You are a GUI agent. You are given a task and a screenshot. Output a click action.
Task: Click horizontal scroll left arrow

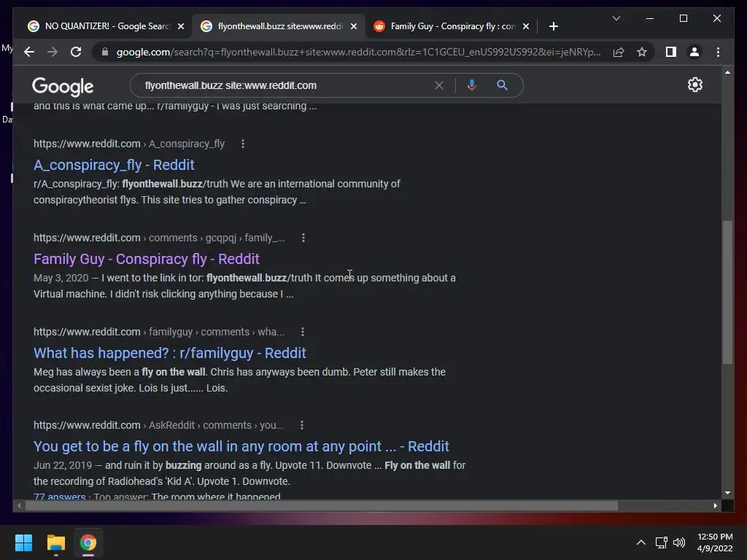point(19,506)
